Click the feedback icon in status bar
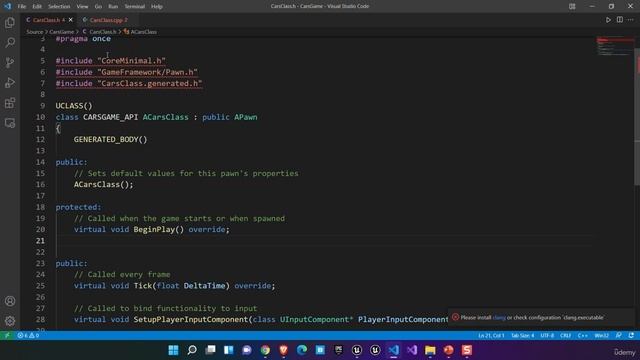 click(x=619, y=336)
